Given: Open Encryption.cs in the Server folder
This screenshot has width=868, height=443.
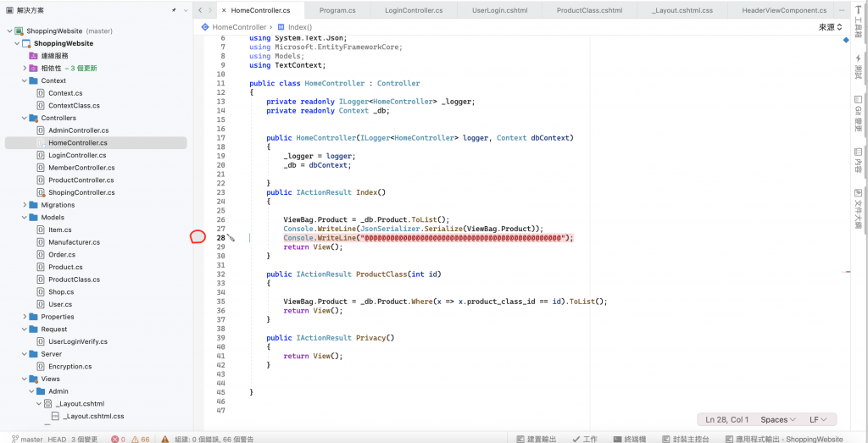Looking at the screenshot, I should coord(70,366).
